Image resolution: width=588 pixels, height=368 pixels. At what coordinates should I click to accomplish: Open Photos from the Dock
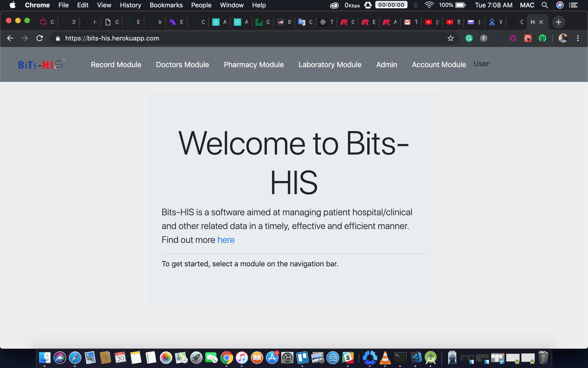tap(166, 358)
